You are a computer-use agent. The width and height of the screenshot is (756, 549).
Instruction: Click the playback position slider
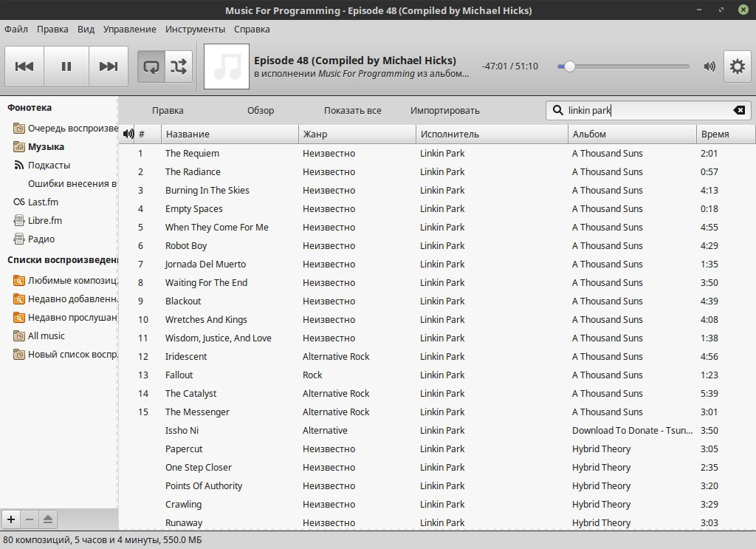pyautogui.click(x=623, y=67)
